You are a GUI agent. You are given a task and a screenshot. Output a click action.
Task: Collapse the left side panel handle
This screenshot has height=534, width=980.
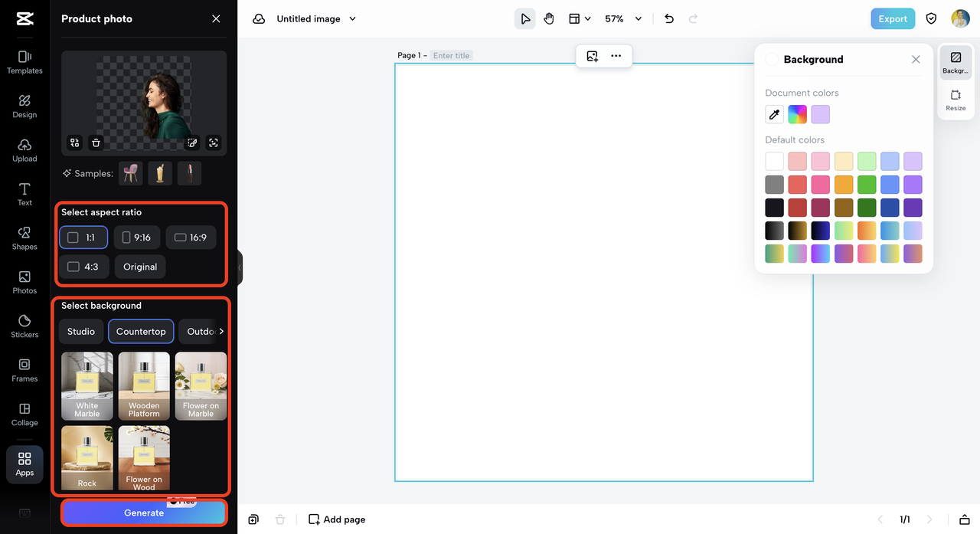pos(240,267)
